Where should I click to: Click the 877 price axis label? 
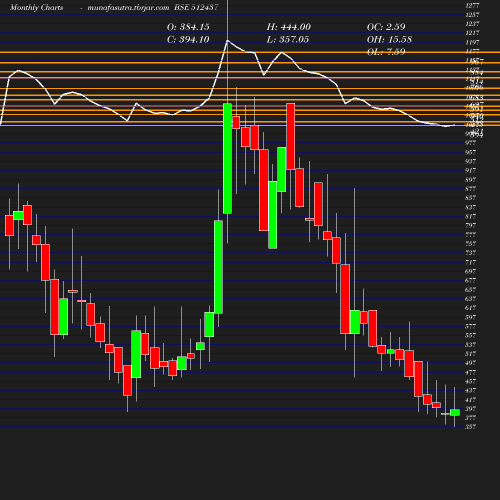470,188
